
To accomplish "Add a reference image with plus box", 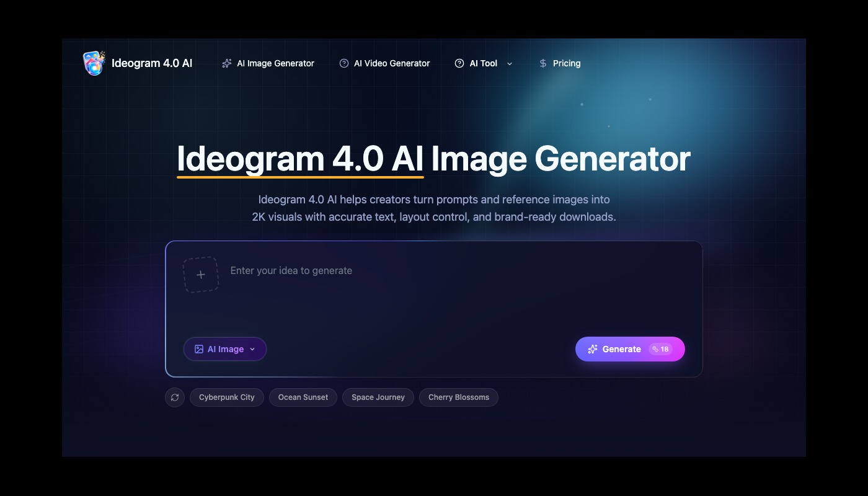I will tap(201, 275).
